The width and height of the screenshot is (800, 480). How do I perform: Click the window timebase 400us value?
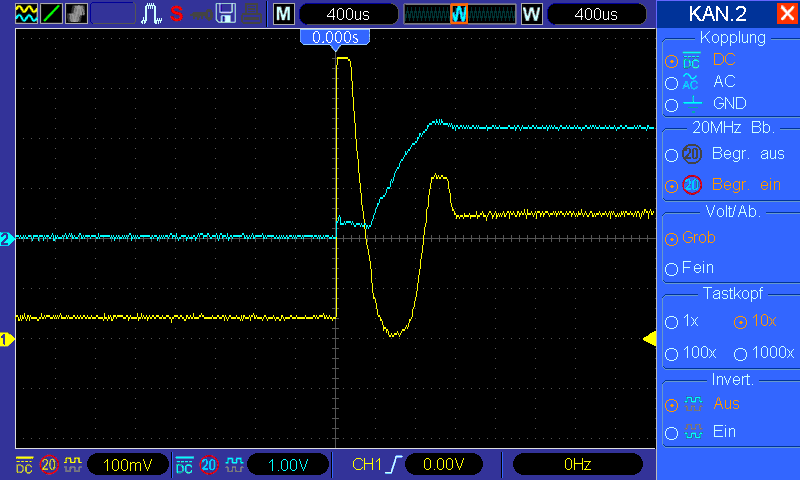596,14
